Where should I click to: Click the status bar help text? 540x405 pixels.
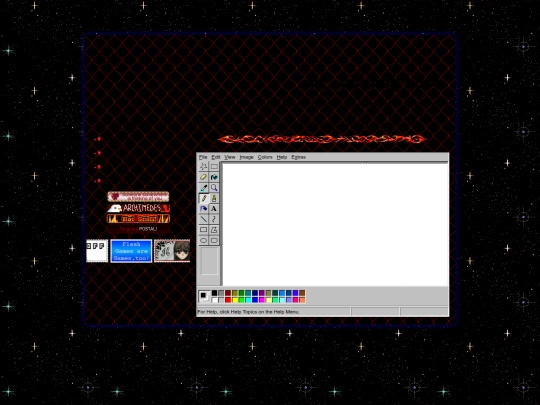[248, 312]
